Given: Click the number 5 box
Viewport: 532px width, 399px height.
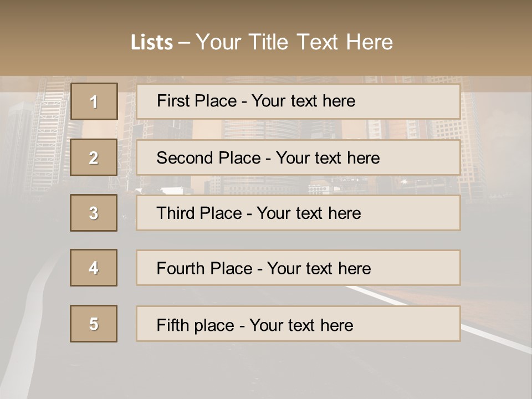Looking at the screenshot, I should pyautogui.click(x=94, y=324).
